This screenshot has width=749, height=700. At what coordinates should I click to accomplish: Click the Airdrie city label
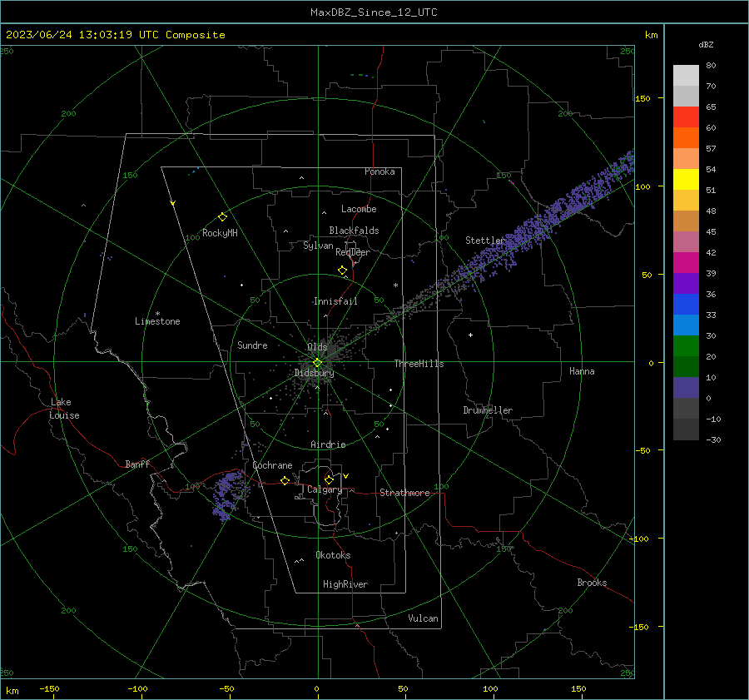tap(328, 444)
